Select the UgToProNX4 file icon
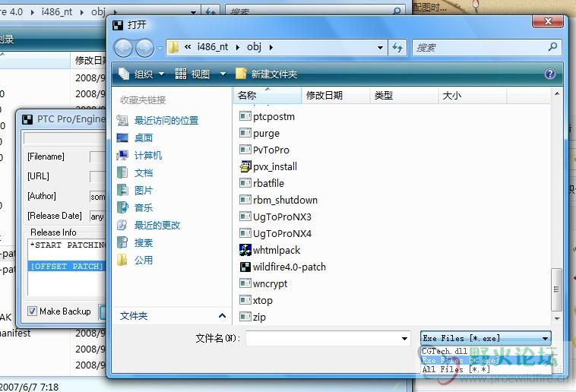 point(245,233)
